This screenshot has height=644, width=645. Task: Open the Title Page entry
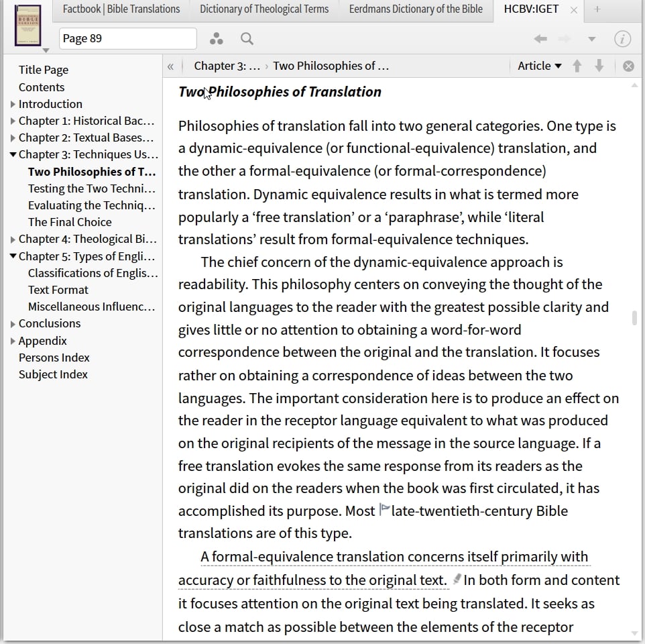click(43, 70)
